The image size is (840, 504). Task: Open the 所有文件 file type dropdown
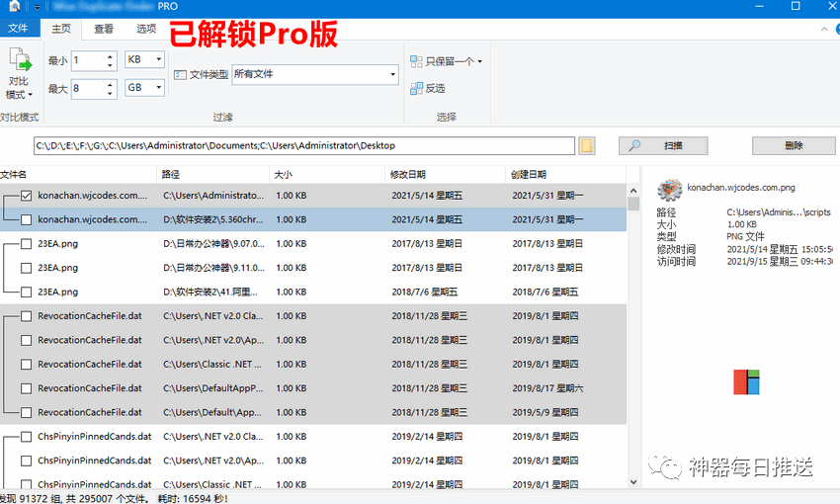click(x=392, y=74)
